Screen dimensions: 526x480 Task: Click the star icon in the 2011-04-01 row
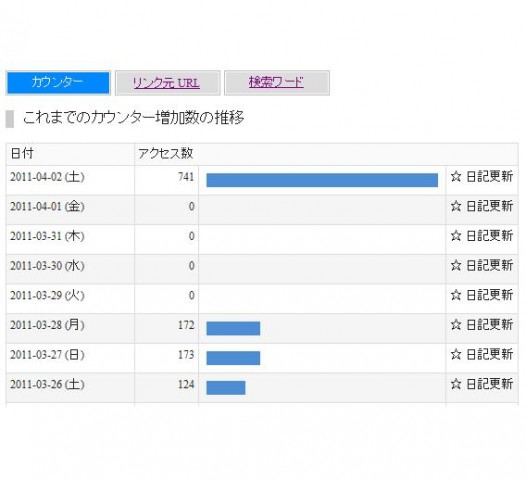pyautogui.click(x=456, y=206)
